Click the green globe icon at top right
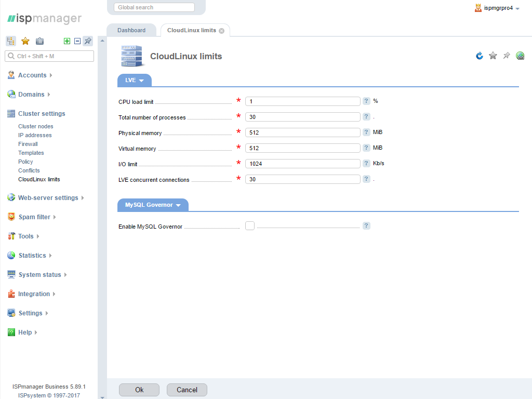 tap(520, 56)
